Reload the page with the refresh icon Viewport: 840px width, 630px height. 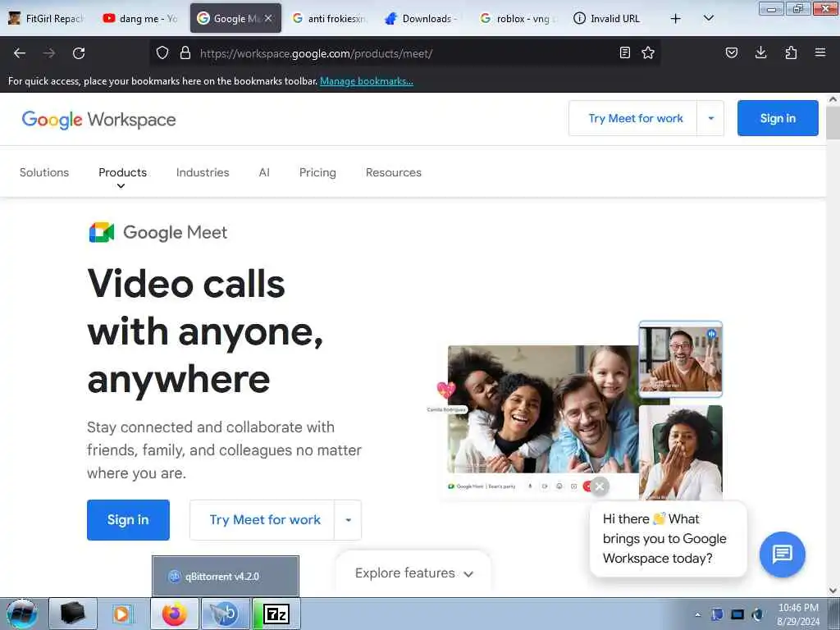coord(79,53)
